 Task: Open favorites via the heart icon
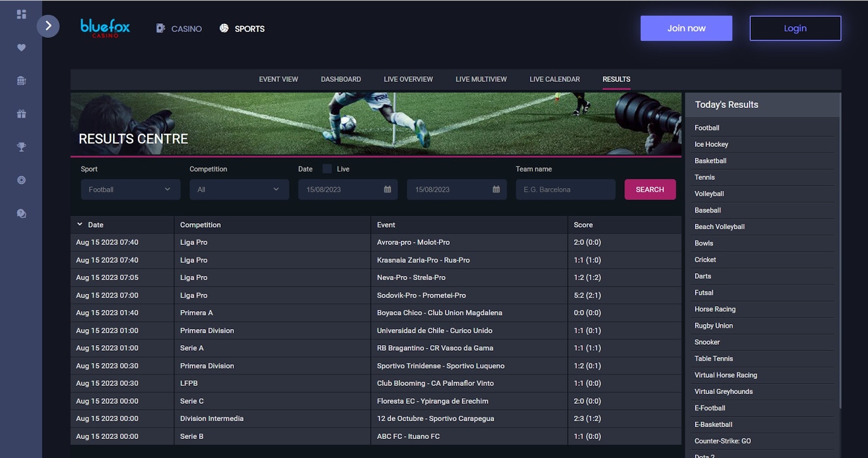click(21, 48)
